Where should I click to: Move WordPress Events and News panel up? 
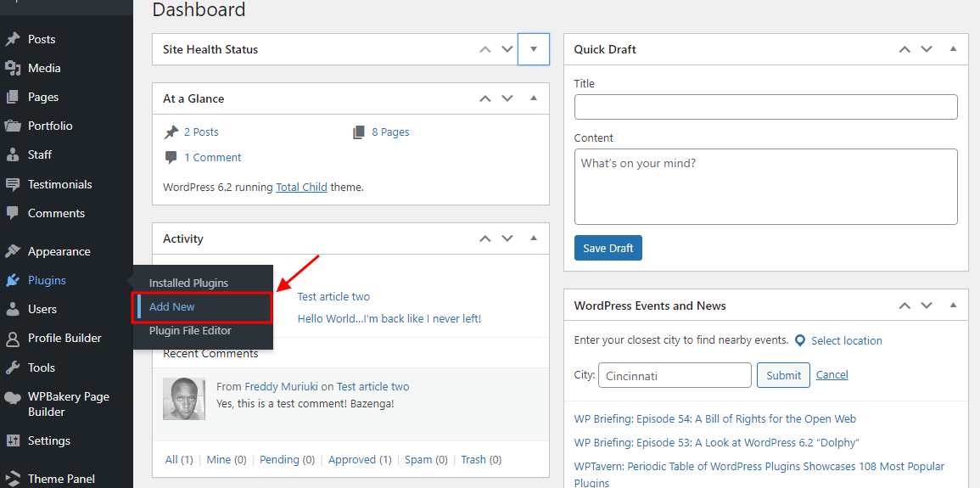904,306
